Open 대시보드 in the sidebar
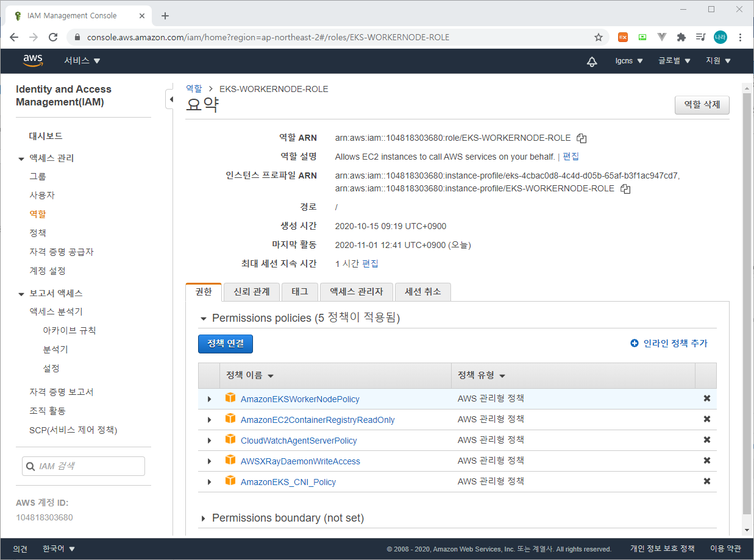The height and width of the screenshot is (560, 754). coord(46,136)
